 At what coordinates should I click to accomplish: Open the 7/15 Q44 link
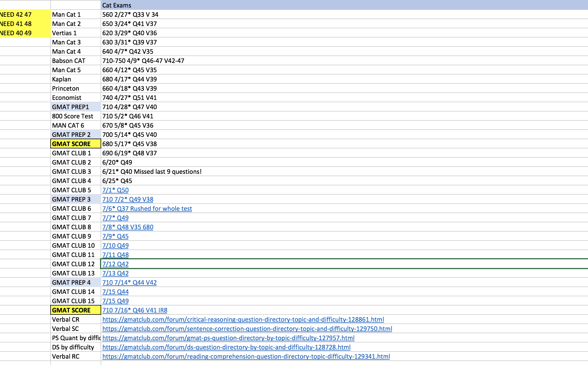115,292
